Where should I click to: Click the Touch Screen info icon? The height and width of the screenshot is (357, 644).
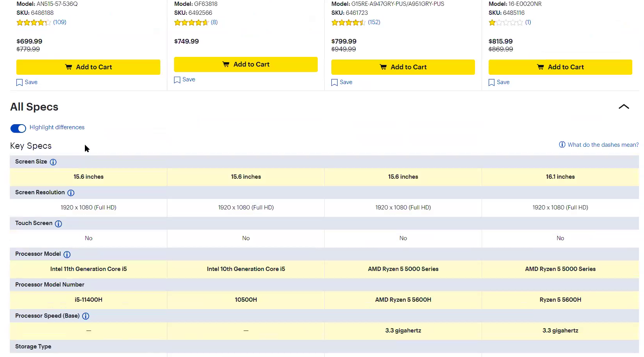click(x=58, y=223)
